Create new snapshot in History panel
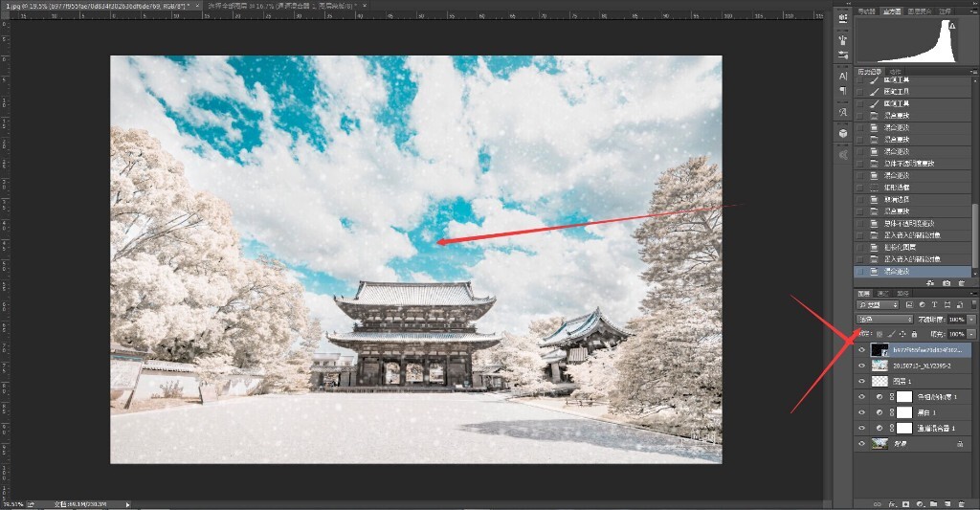 [x=947, y=283]
